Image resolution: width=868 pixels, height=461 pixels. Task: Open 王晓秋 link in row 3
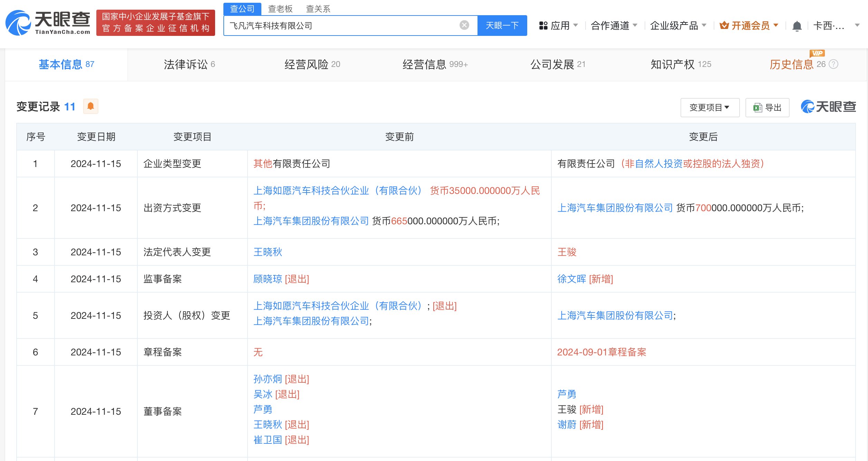(x=268, y=252)
